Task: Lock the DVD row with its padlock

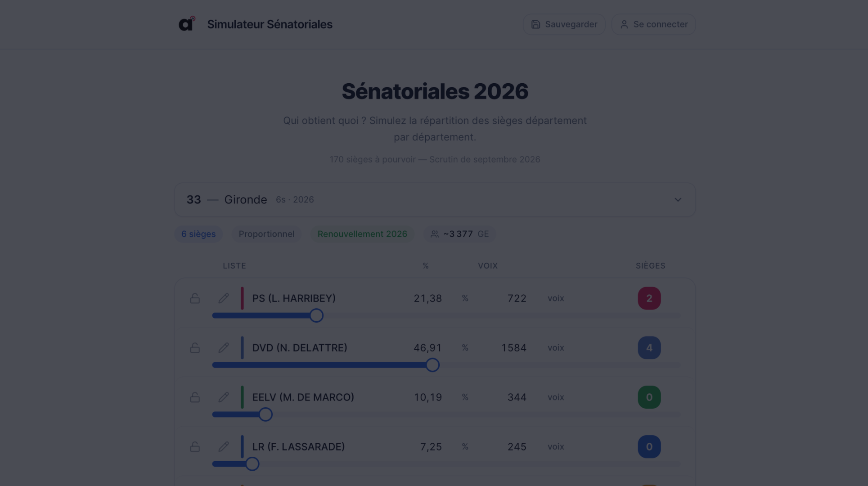Action: point(195,347)
